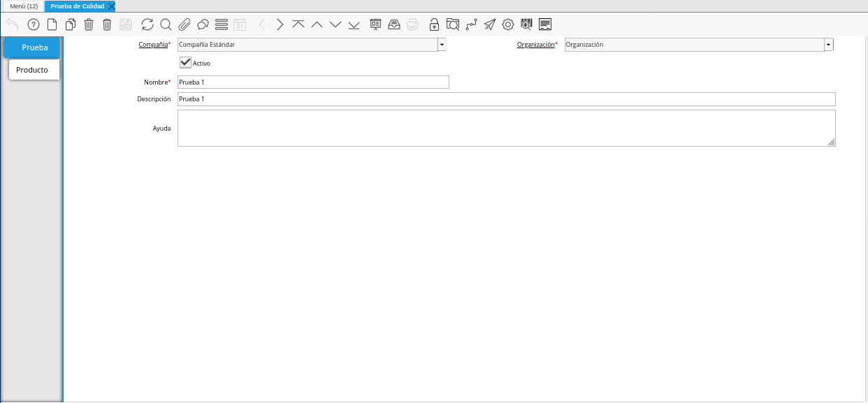Click the Print printer icon
868x403 pixels.
coord(413,24)
